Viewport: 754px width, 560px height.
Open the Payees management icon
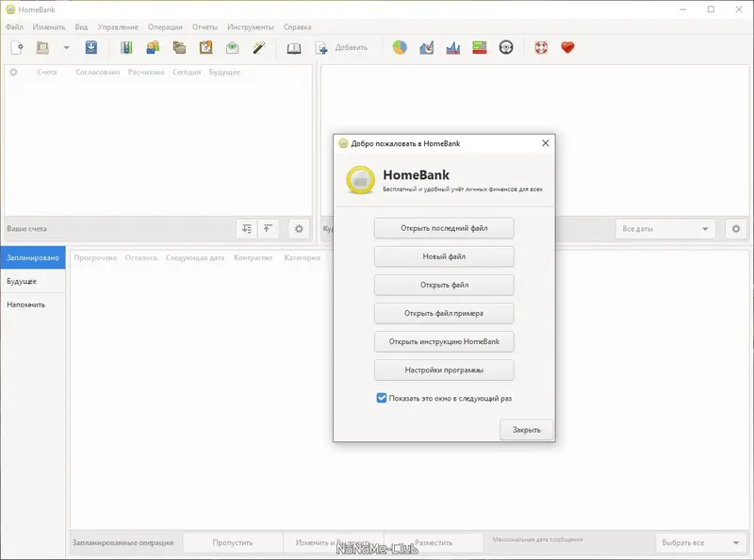pyautogui.click(x=153, y=47)
